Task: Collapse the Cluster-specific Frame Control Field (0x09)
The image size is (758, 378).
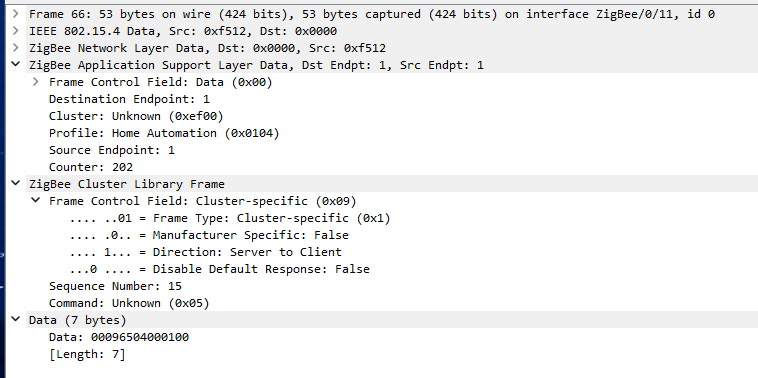Action: [35, 201]
